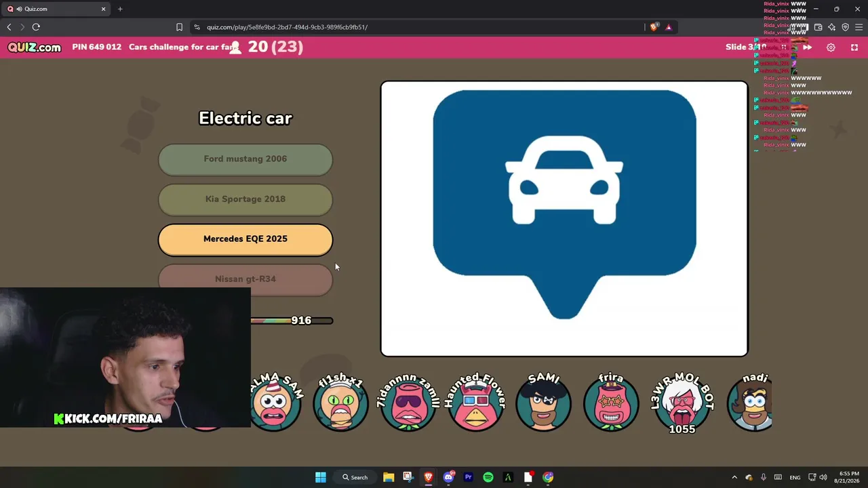868x488 pixels.
Task: Switch to the Quiz.com tab
Action: tap(57, 9)
